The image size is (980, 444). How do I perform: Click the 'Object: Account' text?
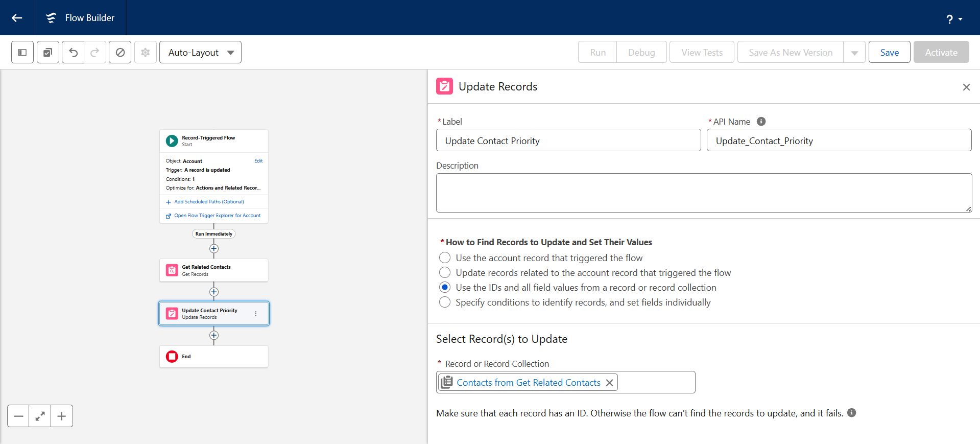[184, 161]
